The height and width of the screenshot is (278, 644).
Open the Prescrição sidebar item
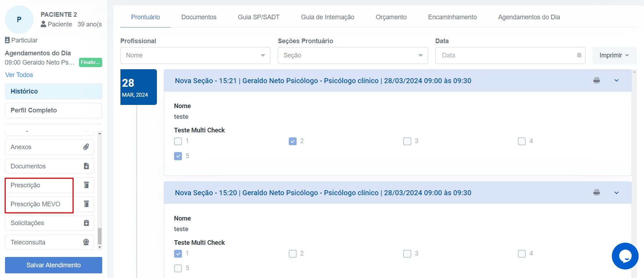(50, 185)
